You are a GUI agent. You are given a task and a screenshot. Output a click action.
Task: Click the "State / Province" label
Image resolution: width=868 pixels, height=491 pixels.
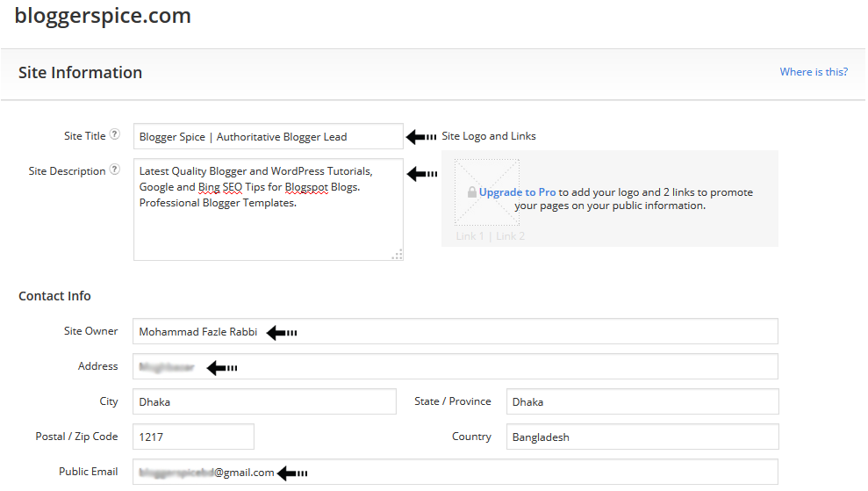(x=453, y=401)
